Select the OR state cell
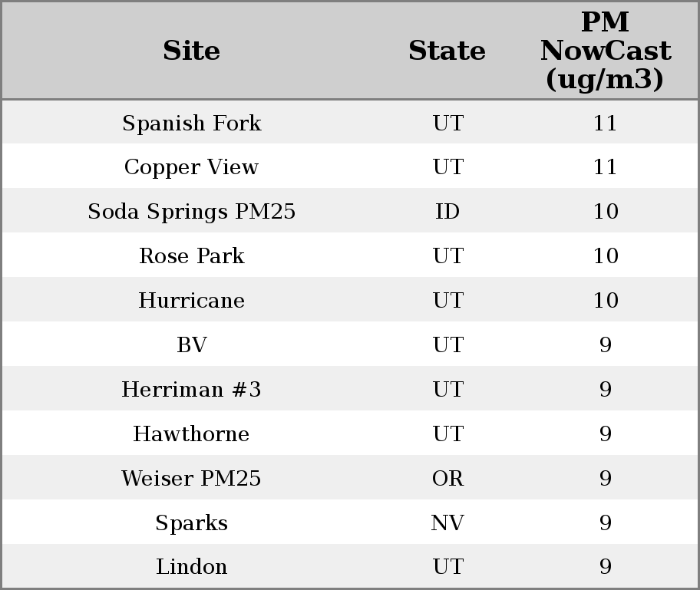This screenshot has width=700, height=590. pyautogui.click(x=447, y=479)
